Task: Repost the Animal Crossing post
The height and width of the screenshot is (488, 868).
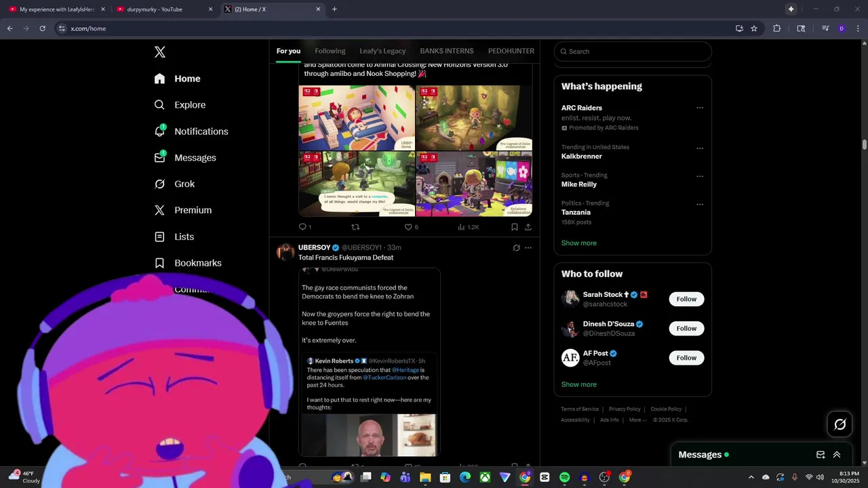Action: pos(355,227)
